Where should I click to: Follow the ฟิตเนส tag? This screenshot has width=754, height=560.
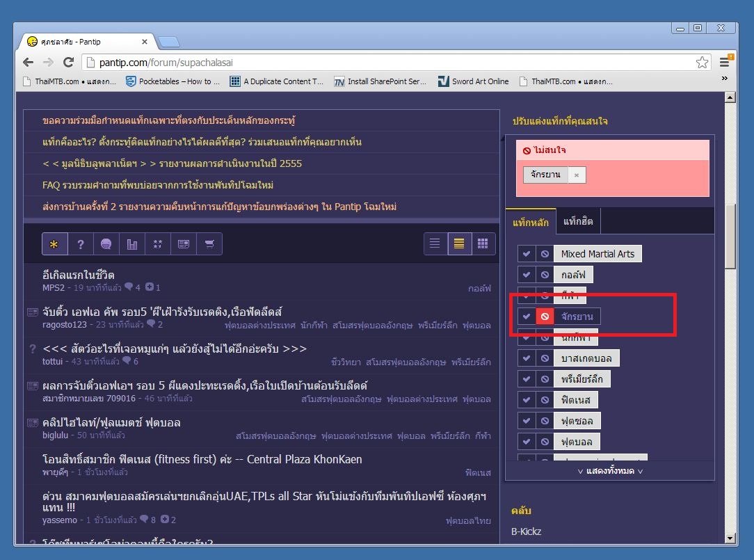(527, 399)
